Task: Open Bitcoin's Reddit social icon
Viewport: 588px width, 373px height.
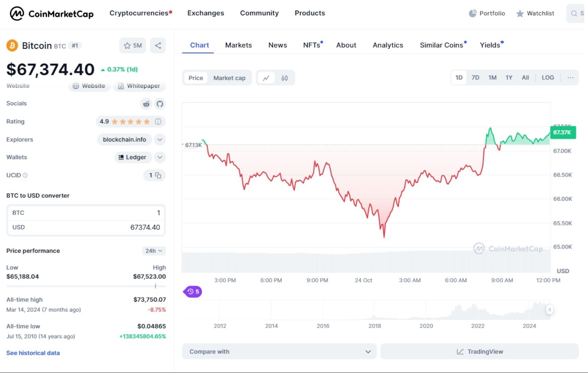Action: point(146,104)
